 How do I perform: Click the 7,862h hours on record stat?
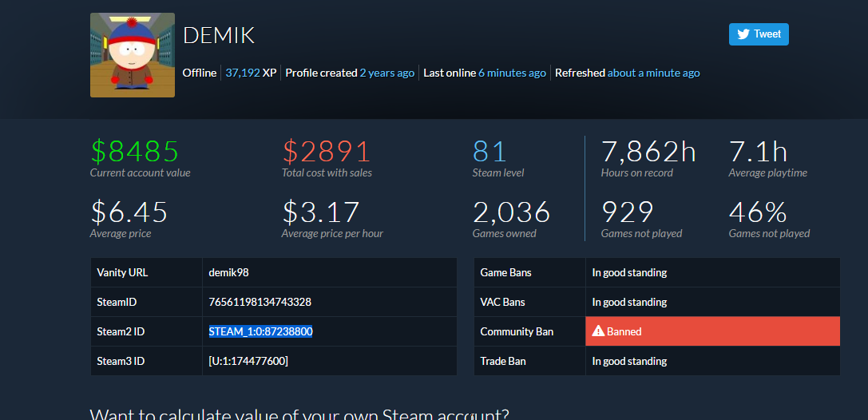point(648,152)
